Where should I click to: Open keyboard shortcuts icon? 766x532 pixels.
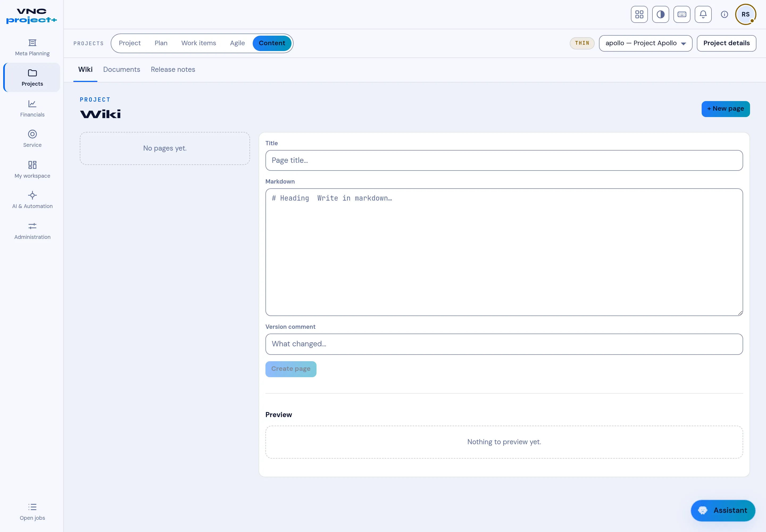click(682, 14)
